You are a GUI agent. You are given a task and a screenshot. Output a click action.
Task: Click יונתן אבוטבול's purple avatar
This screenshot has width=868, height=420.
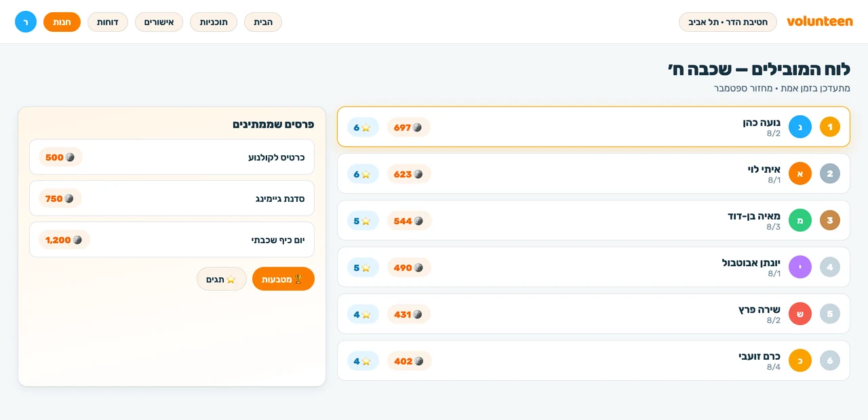pos(800,267)
